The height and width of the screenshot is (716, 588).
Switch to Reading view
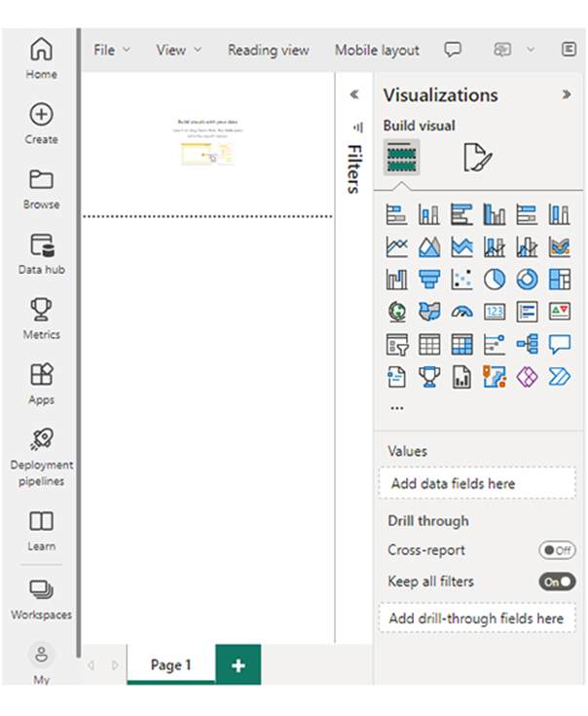[269, 50]
